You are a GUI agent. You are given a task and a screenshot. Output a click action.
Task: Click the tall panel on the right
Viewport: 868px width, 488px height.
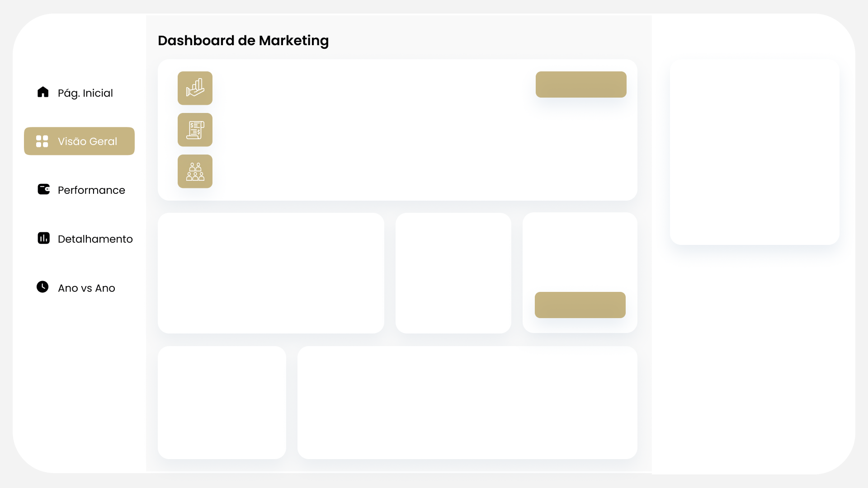click(x=754, y=152)
